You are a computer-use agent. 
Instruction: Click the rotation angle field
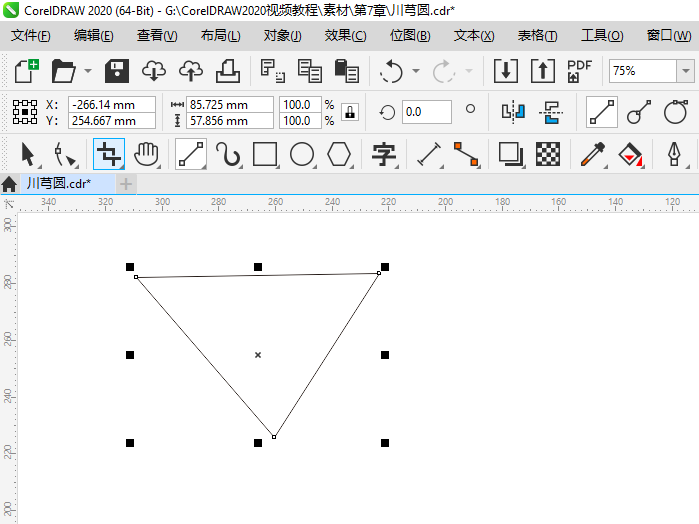pos(427,111)
